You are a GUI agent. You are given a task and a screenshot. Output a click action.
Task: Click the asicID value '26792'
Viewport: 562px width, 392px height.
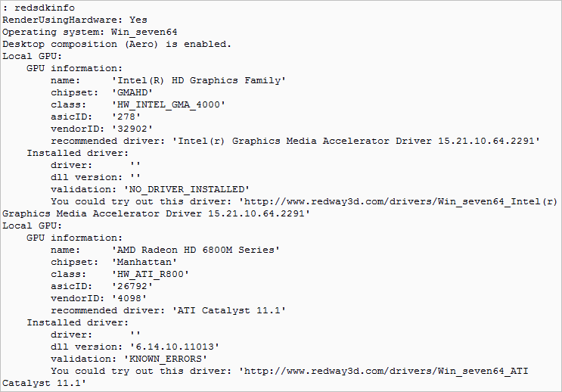coord(133,286)
